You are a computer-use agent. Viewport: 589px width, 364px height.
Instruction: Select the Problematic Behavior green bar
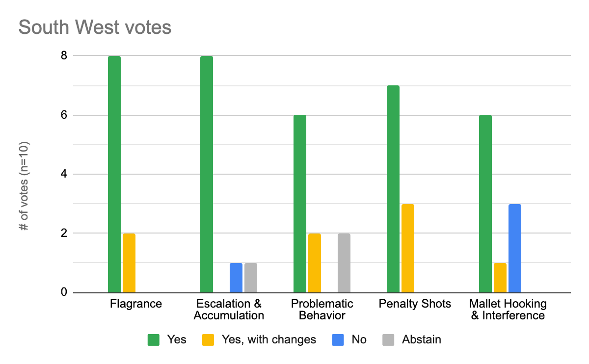click(299, 204)
